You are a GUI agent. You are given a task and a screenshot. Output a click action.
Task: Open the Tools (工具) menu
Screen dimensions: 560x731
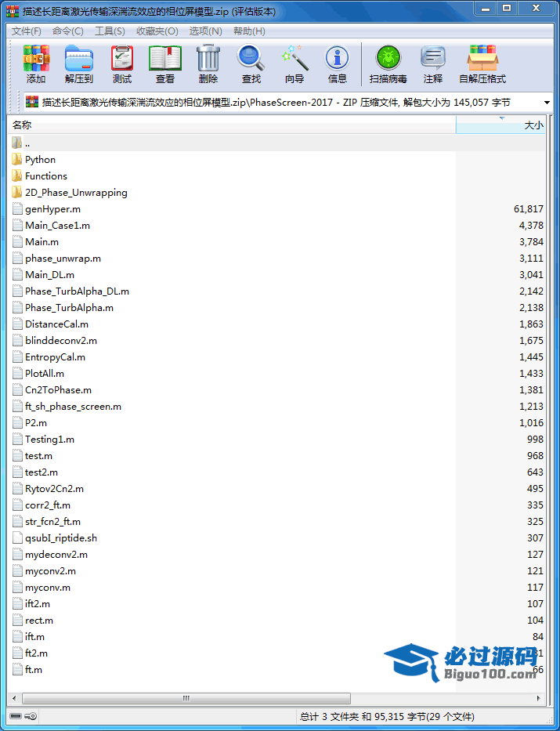110,31
